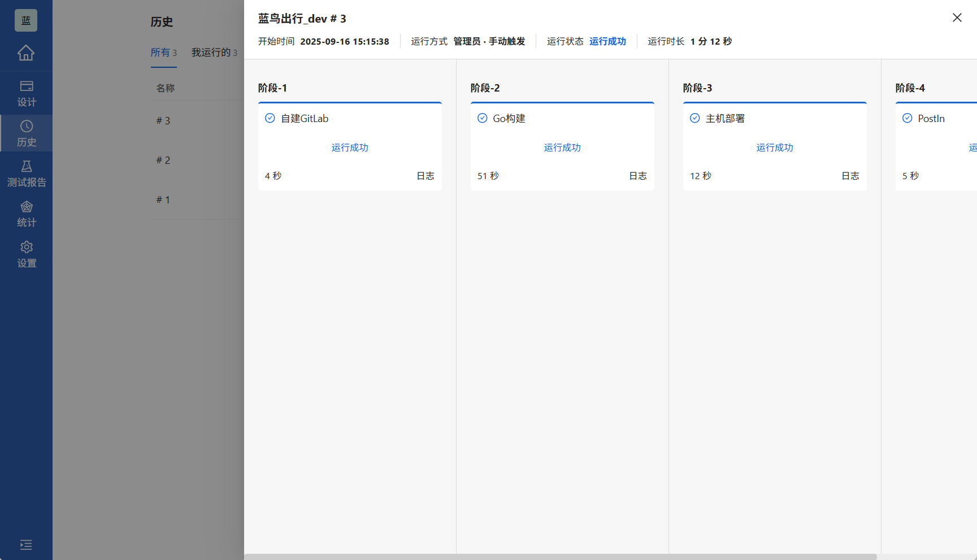977x560 pixels.
Task: Click the success check icon for Go构建
Action: coord(483,118)
